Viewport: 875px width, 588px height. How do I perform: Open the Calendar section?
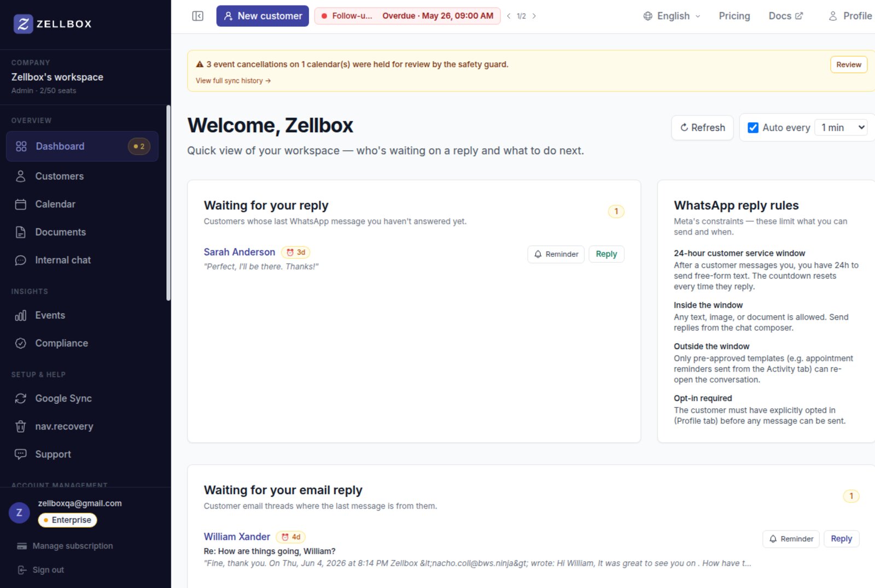pos(82,204)
